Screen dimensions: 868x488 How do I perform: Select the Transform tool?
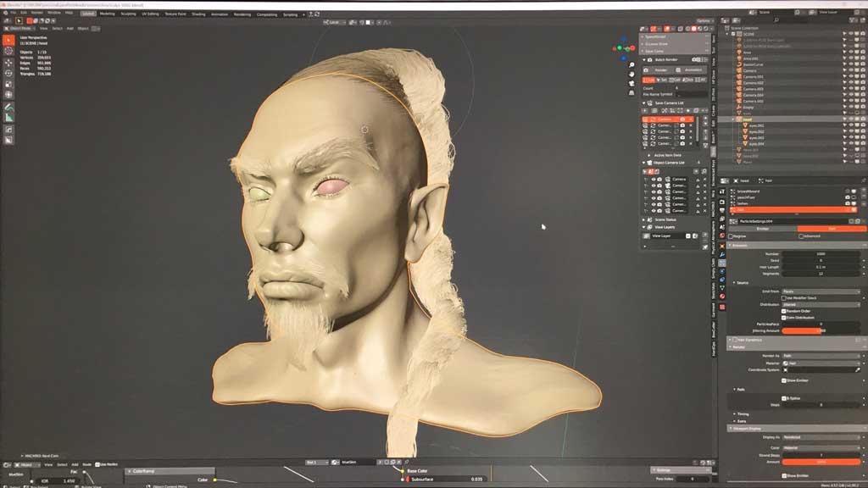tap(8, 95)
